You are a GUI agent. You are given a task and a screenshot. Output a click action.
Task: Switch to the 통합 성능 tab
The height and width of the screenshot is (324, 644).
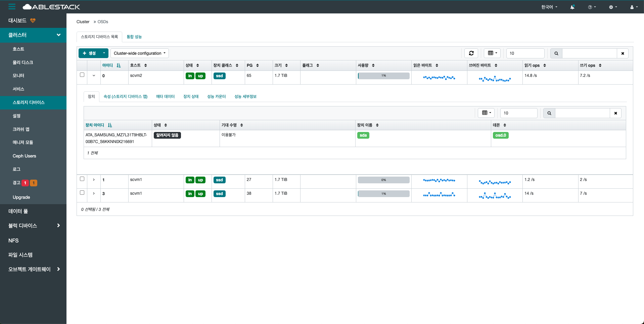134,37
